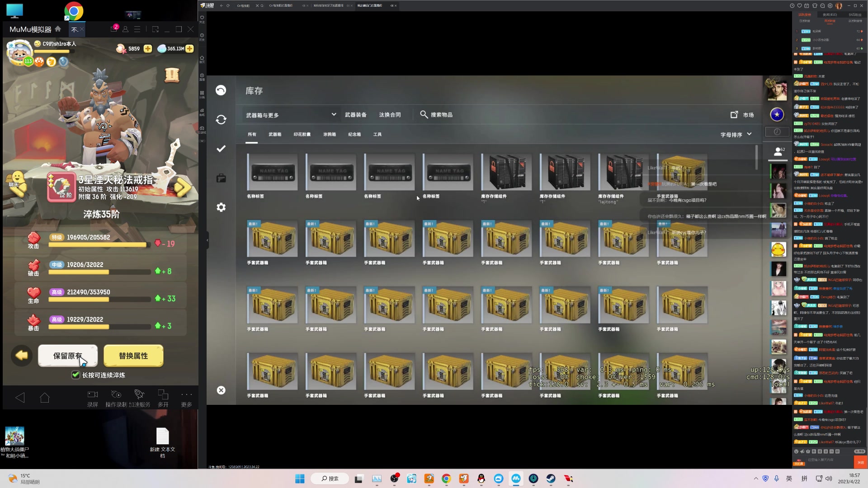Click the friends list icon showing 62
The height and width of the screenshot is (488, 868).
779,152
